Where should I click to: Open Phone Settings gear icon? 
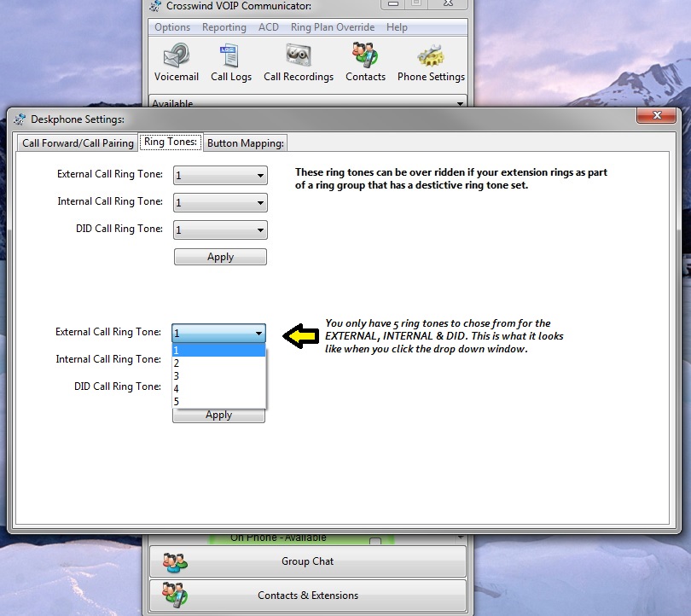(431, 57)
